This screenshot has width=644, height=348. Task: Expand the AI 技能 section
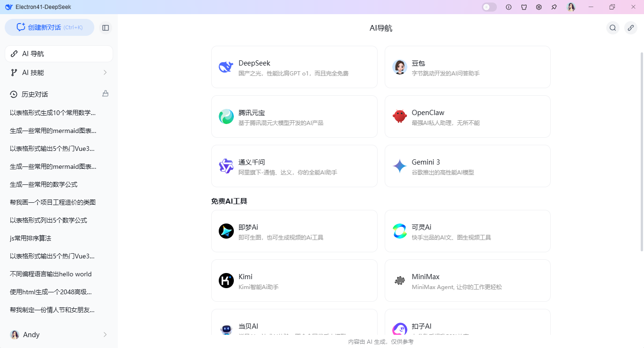[x=58, y=72]
